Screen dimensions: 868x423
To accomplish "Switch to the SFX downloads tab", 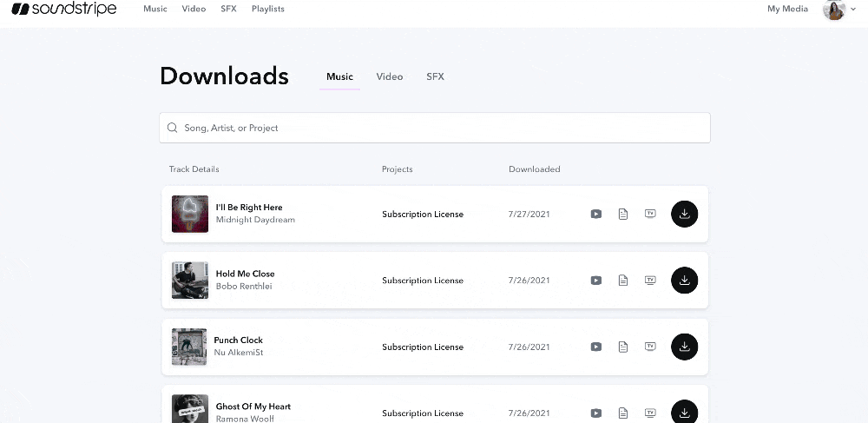I will 435,76.
